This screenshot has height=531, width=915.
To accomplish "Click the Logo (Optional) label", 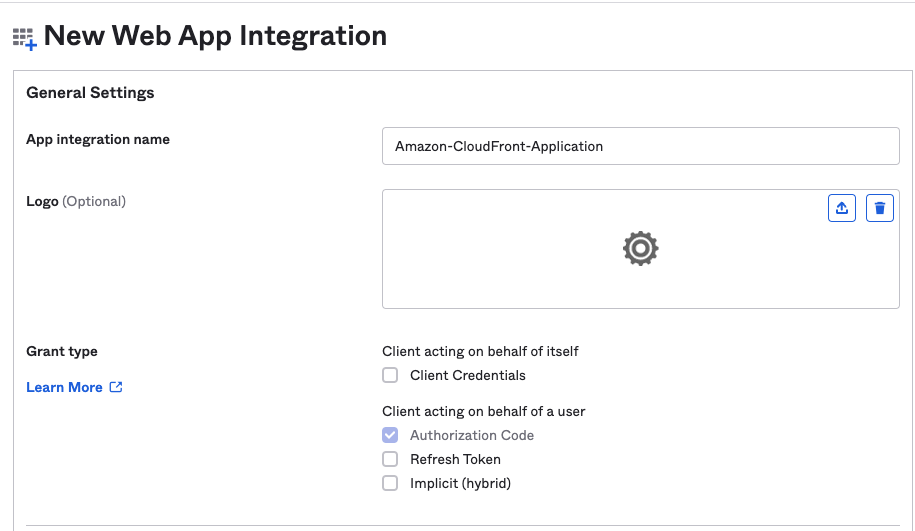I will pos(76,201).
